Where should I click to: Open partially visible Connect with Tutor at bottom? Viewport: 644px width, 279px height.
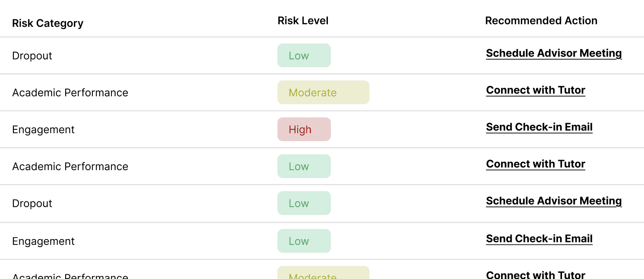(536, 275)
